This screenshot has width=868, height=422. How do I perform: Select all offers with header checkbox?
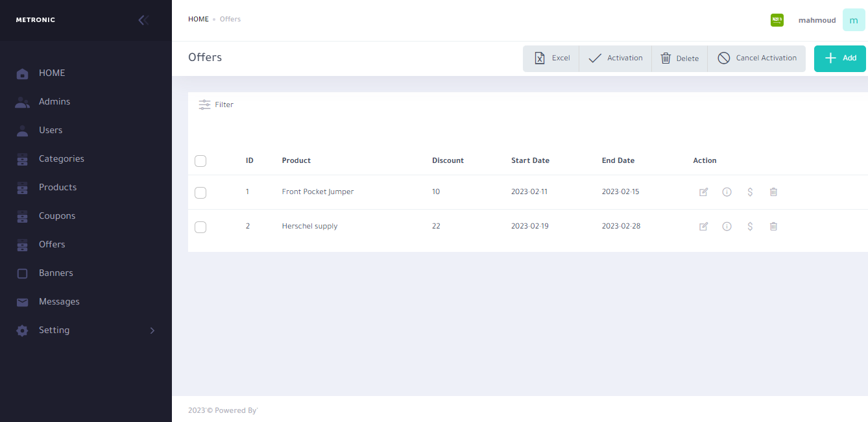tap(200, 161)
